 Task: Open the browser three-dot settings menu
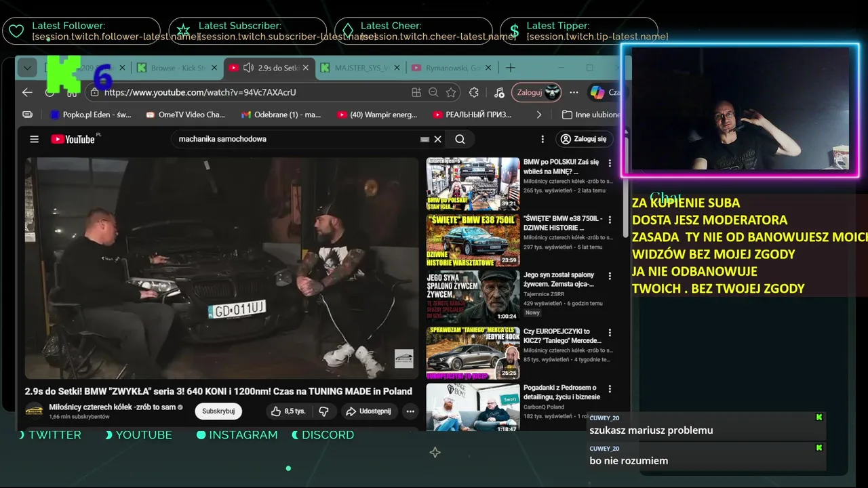click(x=574, y=92)
